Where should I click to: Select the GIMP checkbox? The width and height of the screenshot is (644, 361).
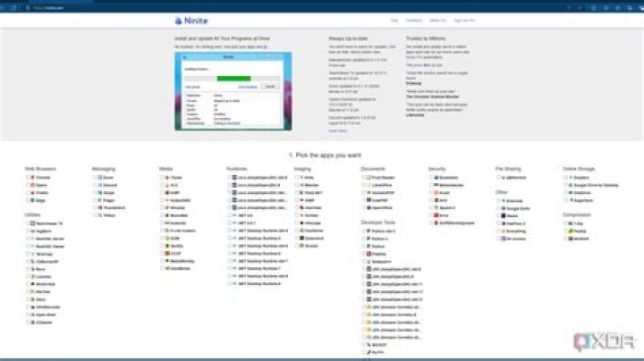coord(296,200)
